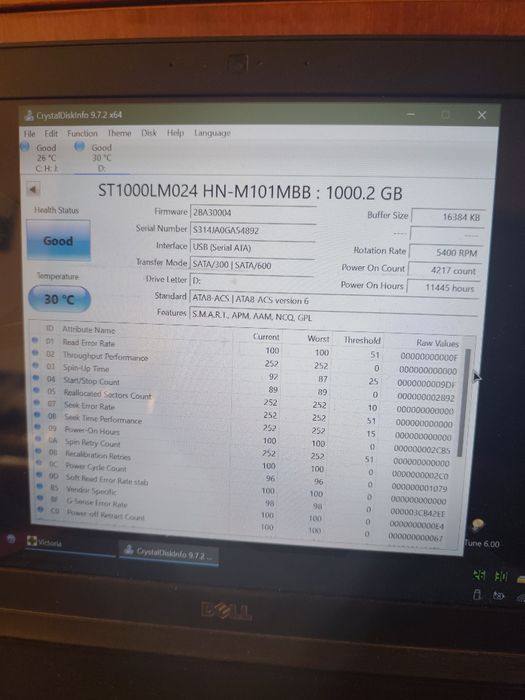Click the status circle beside Seek Error Rate
Screen dimensions: 525x700
[x=37, y=403]
